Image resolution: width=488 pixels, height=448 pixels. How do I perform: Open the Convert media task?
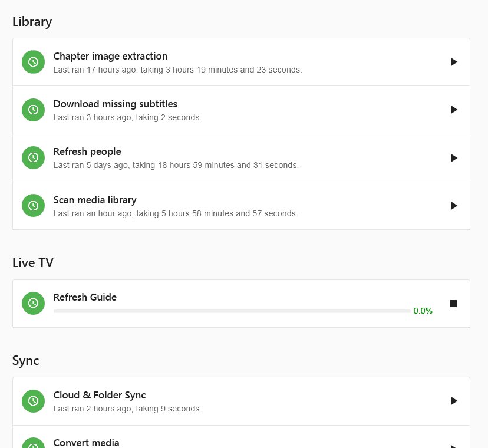point(86,442)
